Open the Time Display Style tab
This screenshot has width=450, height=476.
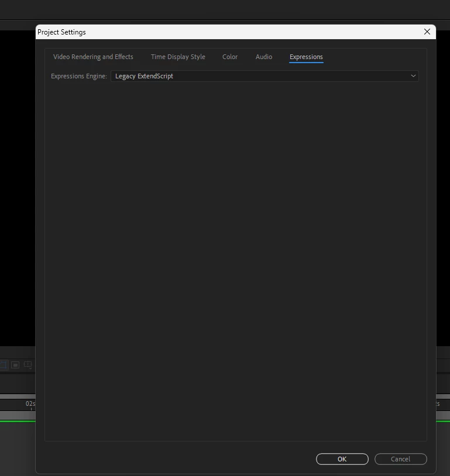(x=178, y=57)
